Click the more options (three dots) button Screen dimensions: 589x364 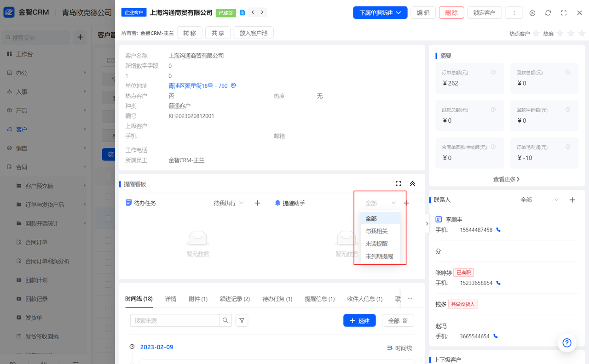(x=514, y=13)
